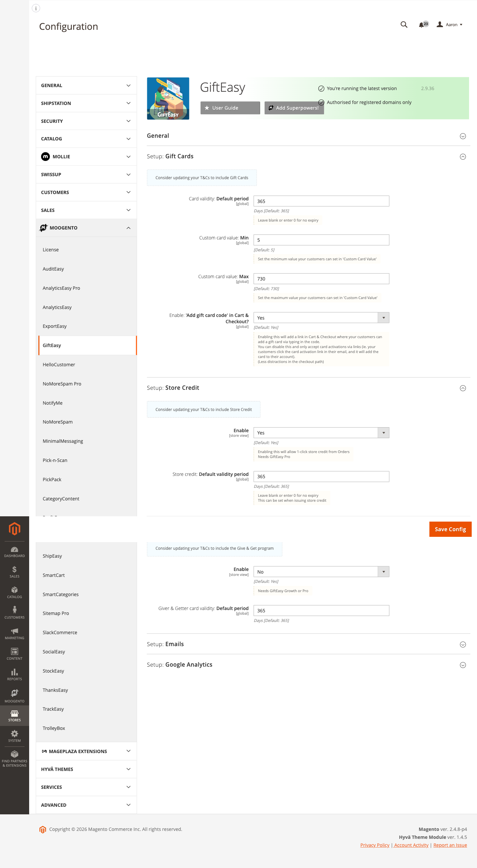Open 'Add gift card code' in Cart dropdown

321,318
